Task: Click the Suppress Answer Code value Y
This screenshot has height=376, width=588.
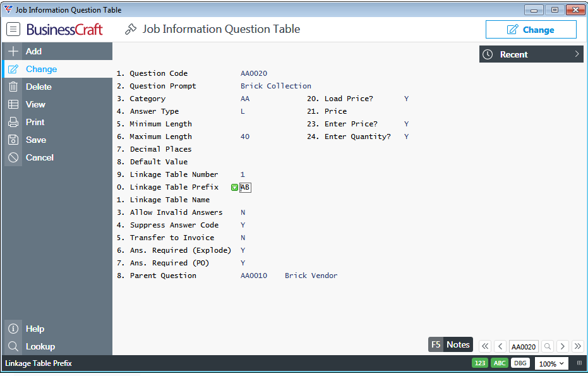Action: 243,225
